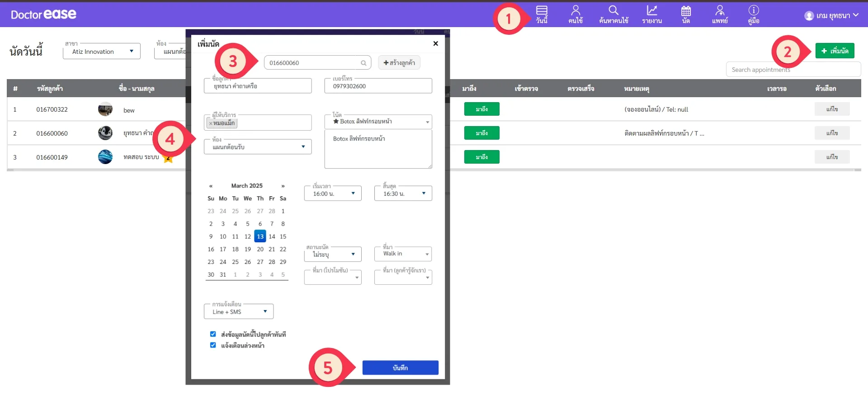
Task: Click the create customer (สร้างลูกค้า) button
Action: pyautogui.click(x=399, y=63)
